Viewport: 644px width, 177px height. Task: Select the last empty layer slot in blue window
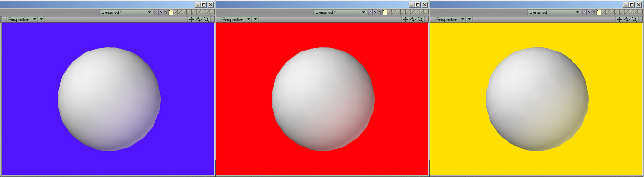tap(212, 12)
